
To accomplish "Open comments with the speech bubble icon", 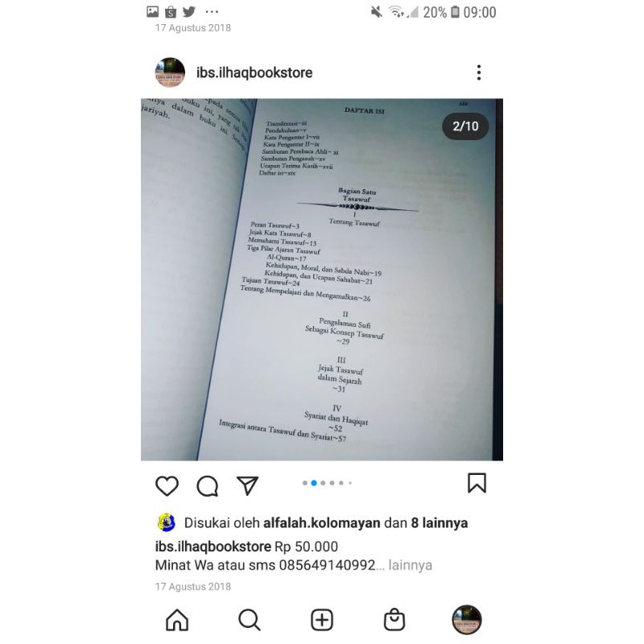I will click(x=208, y=485).
